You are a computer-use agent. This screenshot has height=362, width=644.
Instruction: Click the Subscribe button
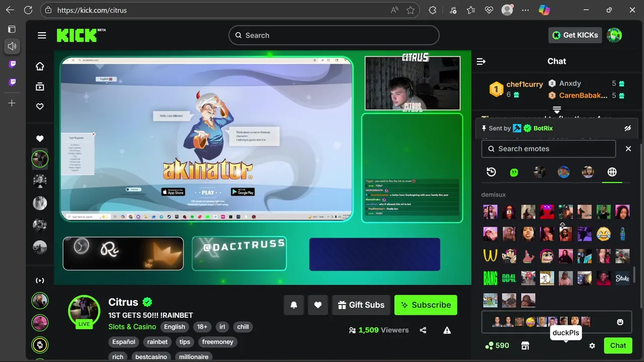pos(426,305)
